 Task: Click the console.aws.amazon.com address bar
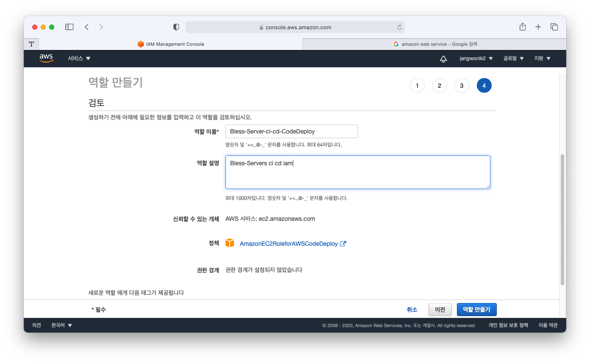[x=295, y=27]
